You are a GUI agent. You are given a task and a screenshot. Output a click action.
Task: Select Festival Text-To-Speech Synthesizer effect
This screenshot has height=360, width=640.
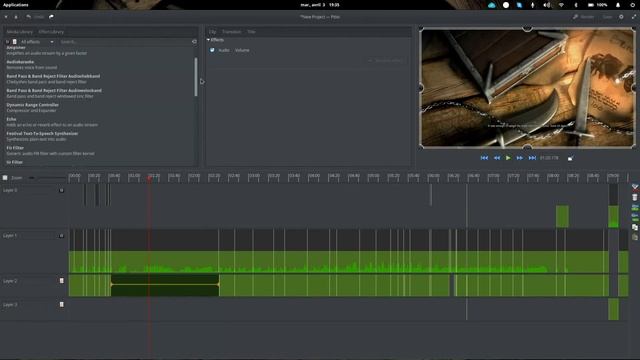pos(42,136)
